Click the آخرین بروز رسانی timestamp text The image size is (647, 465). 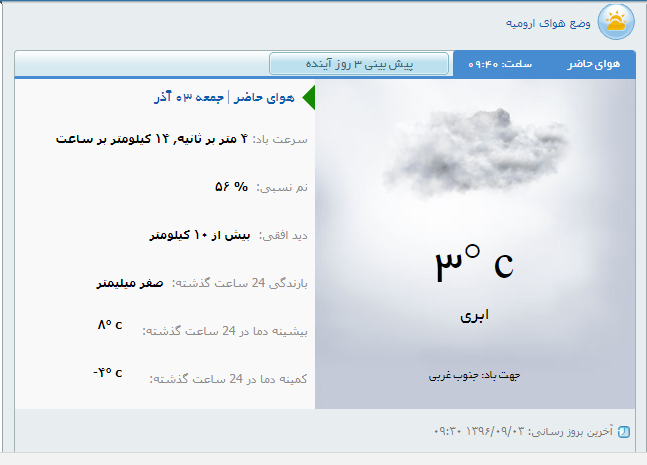tap(524, 432)
